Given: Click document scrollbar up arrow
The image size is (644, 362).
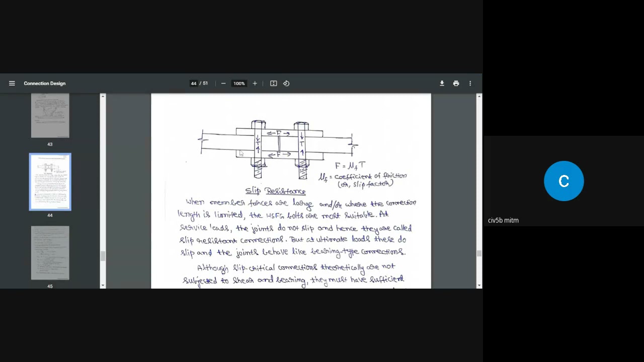Looking at the screenshot, I should pyautogui.click(x=479, y=96).
